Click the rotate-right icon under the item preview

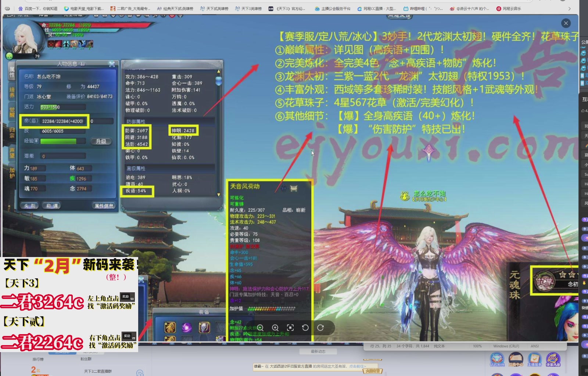(321, 328)
